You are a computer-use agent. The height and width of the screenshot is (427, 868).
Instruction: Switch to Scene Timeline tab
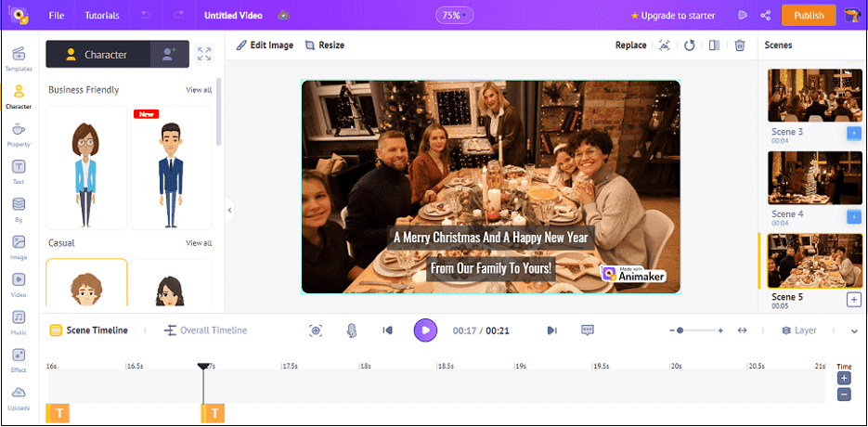90,330
